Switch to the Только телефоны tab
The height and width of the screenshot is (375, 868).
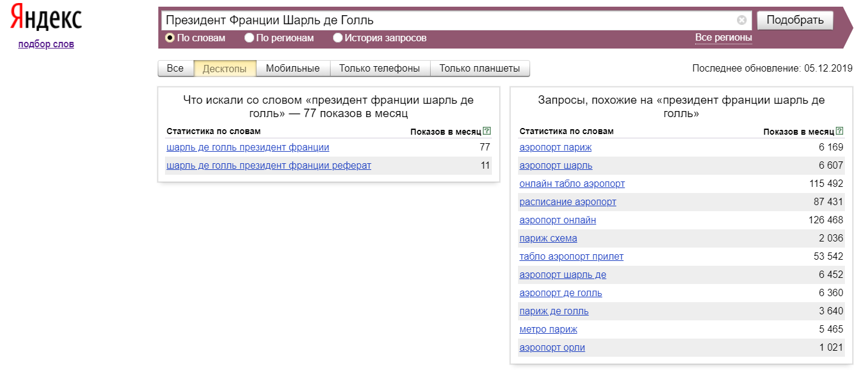pos(380,69)
